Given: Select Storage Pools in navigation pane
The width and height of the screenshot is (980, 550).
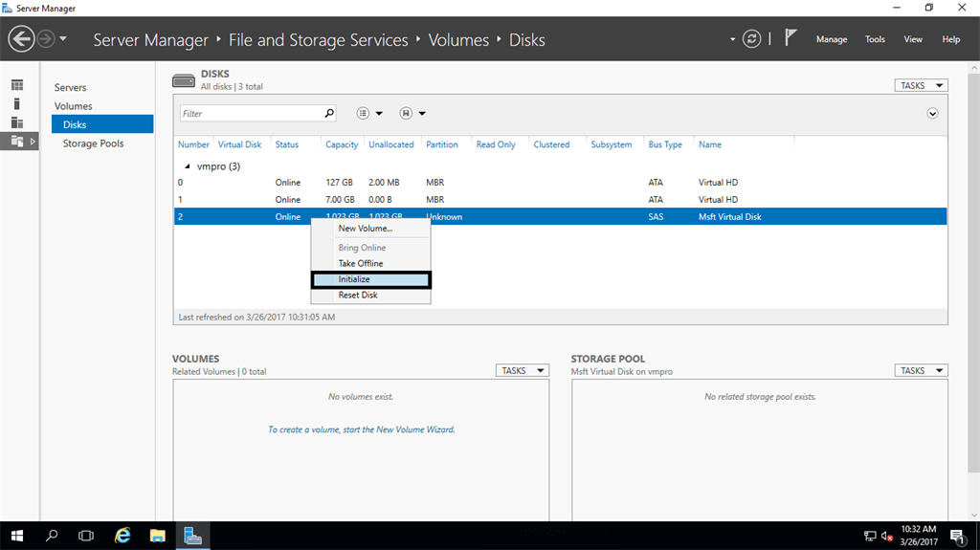Looking at the screenshot, I should tap(93, 143).
